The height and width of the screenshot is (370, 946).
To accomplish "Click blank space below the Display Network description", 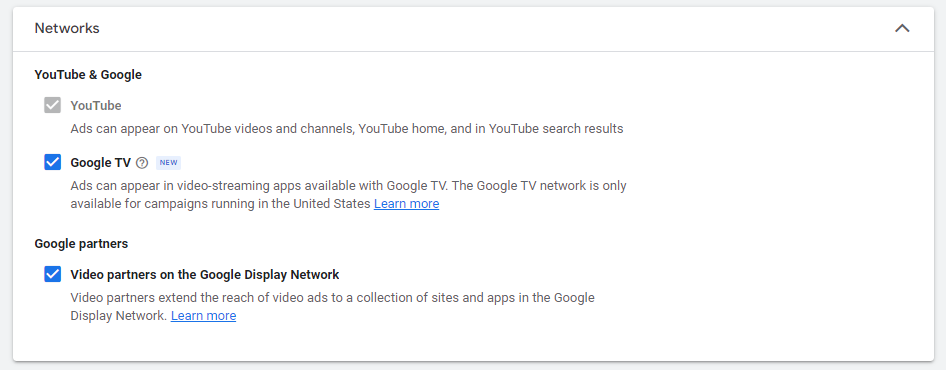I will pyautogui.click(x=473, y=343).
